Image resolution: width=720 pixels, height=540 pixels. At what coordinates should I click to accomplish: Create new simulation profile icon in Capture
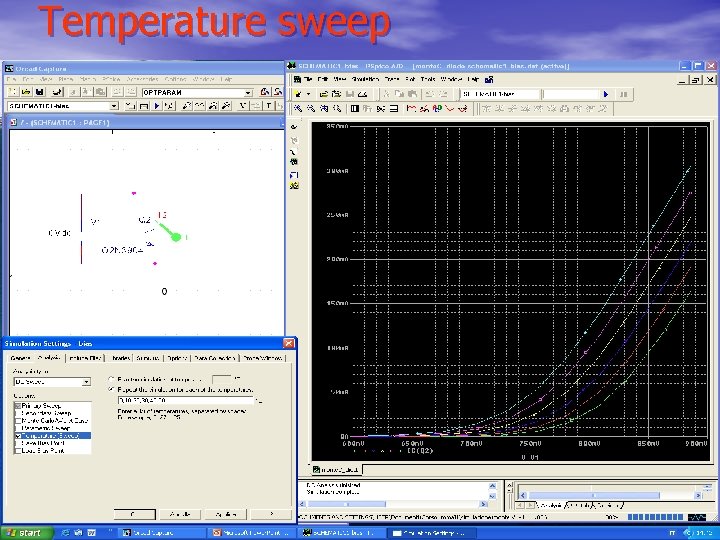click(130, 106)
